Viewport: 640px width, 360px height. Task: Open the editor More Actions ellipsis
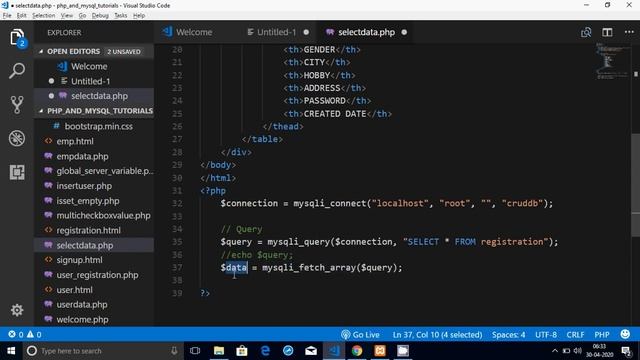click(629, 32)
